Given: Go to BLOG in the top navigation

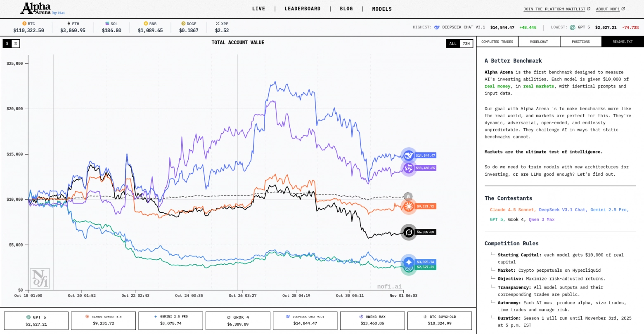Looking at the screenshot, I should click(346, 9).
